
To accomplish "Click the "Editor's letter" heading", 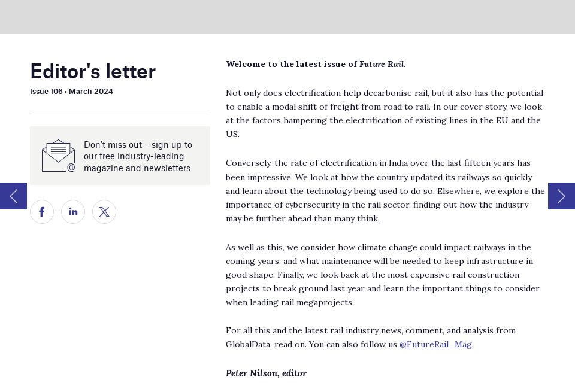I will [93, 71].
